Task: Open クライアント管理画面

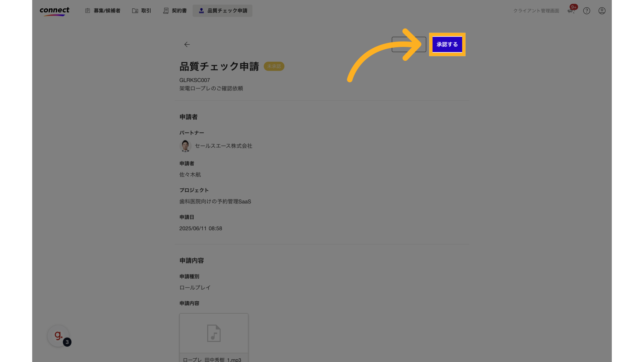Action: point(536,10)
